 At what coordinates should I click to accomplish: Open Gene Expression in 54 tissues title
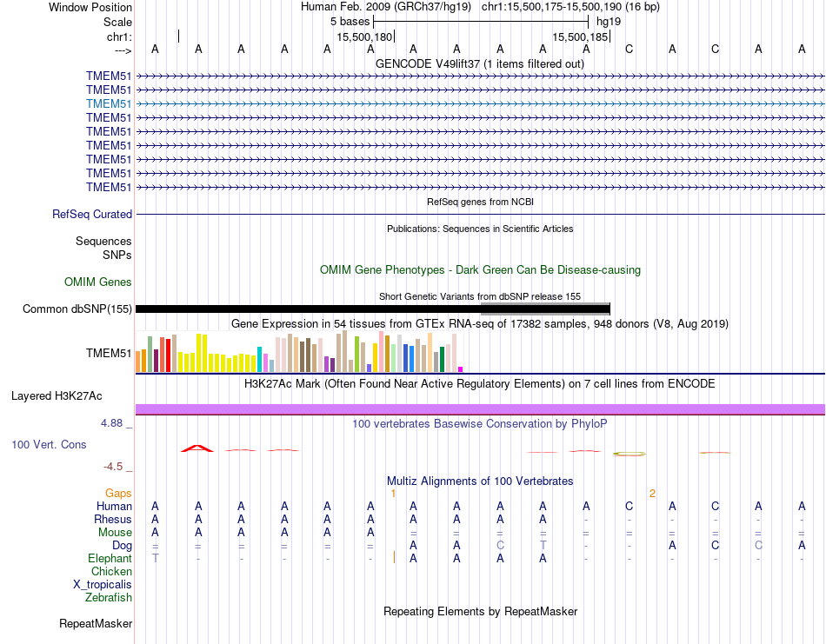point(480,324)
